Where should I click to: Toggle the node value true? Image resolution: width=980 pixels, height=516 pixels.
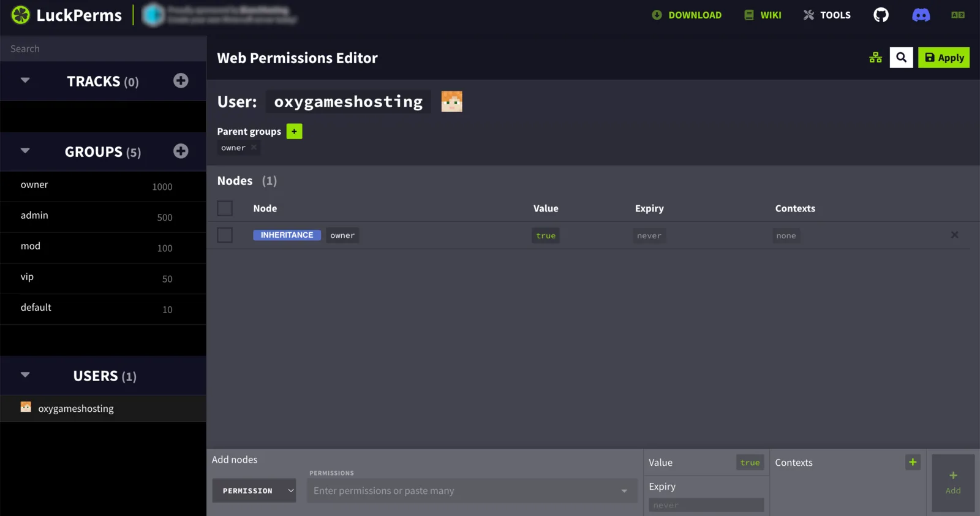[x=546, y=235]
